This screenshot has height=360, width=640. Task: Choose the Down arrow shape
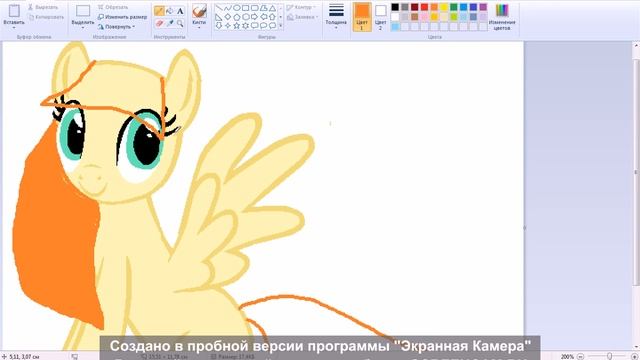coord(219,26)
